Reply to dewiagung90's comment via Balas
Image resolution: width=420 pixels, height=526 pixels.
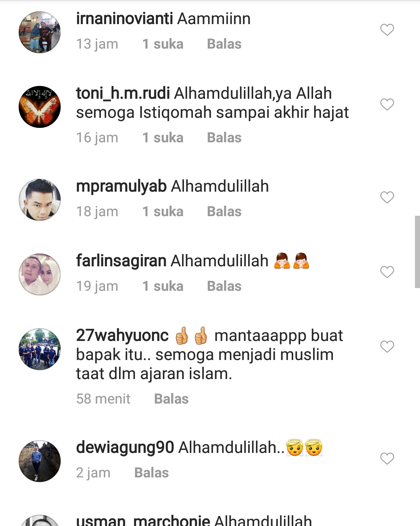pos(151,473)
